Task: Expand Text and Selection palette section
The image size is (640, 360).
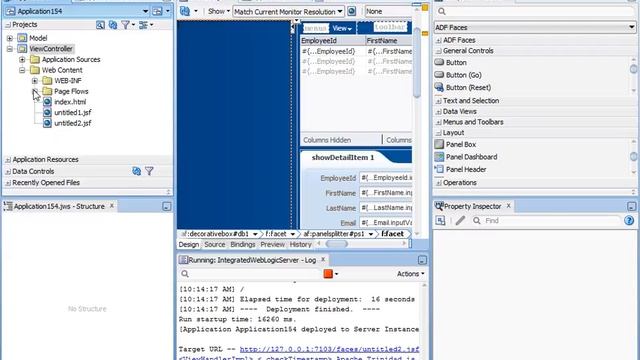Action: pyautogui.click(x=438, y=101)
